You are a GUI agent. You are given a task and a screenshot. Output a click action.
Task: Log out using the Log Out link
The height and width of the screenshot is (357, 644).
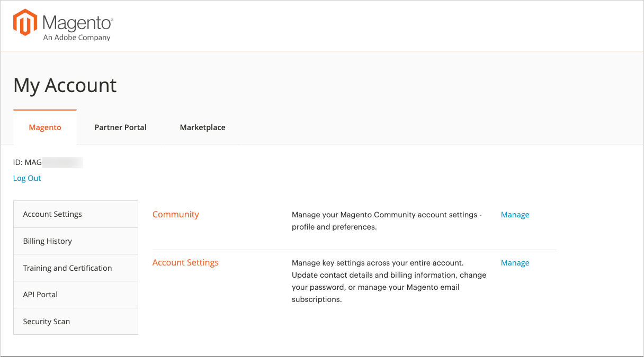coord(27,178)
